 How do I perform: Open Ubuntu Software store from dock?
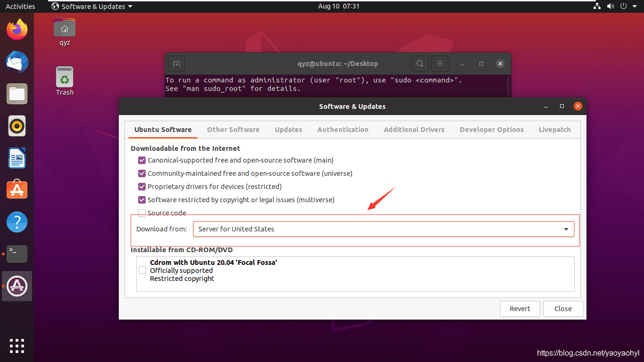(17, 190)
